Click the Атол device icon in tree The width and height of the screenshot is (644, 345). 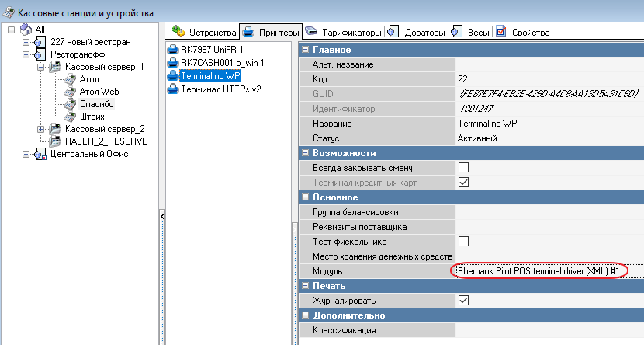70,79
